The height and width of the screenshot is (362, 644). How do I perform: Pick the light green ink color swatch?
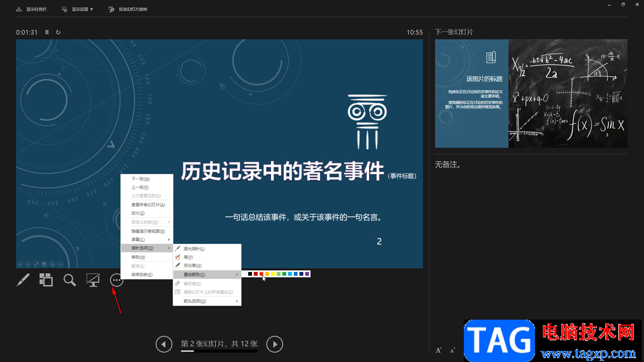tap(279, 274)
